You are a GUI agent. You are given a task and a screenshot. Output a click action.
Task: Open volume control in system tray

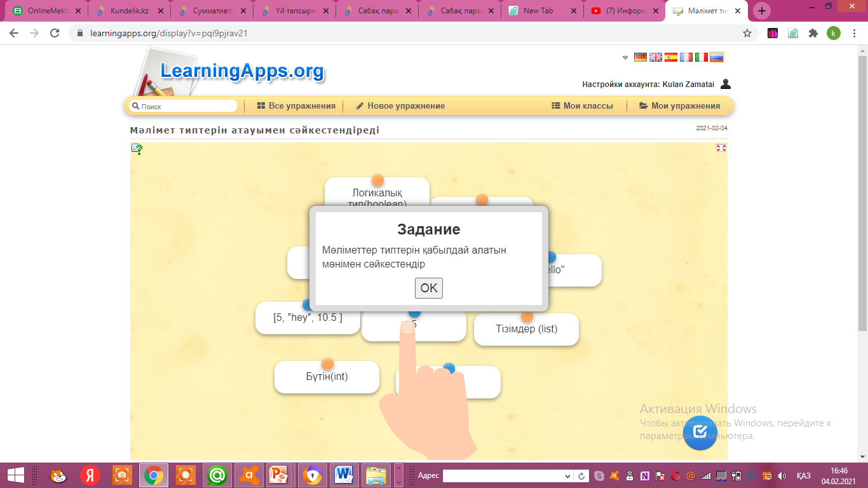point(782,475)
